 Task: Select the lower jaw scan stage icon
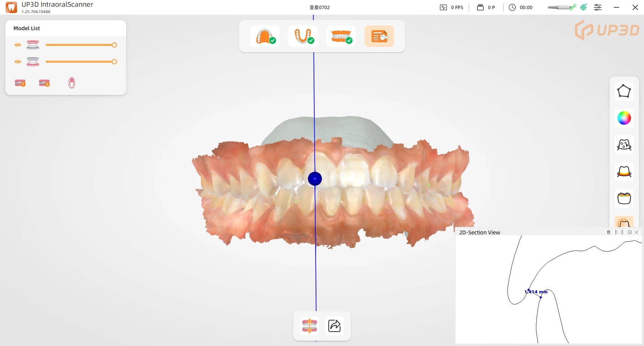pyautogui.click(x=303, y=36)
